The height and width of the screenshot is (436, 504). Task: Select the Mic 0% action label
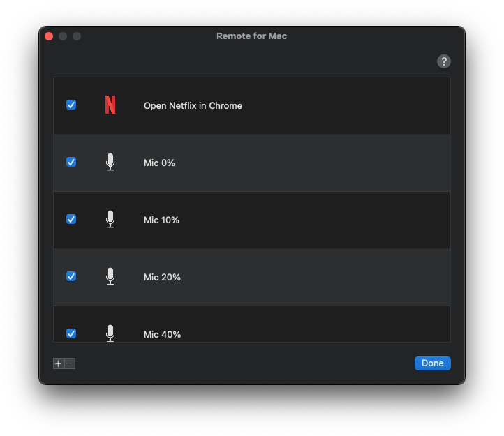(159, 163)
